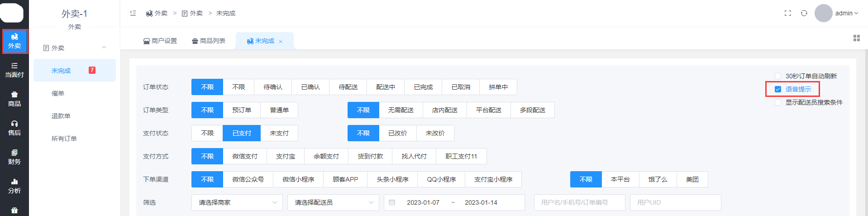Close the 未完成 tab
The width and height of the screenshot is (868, 216).
281,42
